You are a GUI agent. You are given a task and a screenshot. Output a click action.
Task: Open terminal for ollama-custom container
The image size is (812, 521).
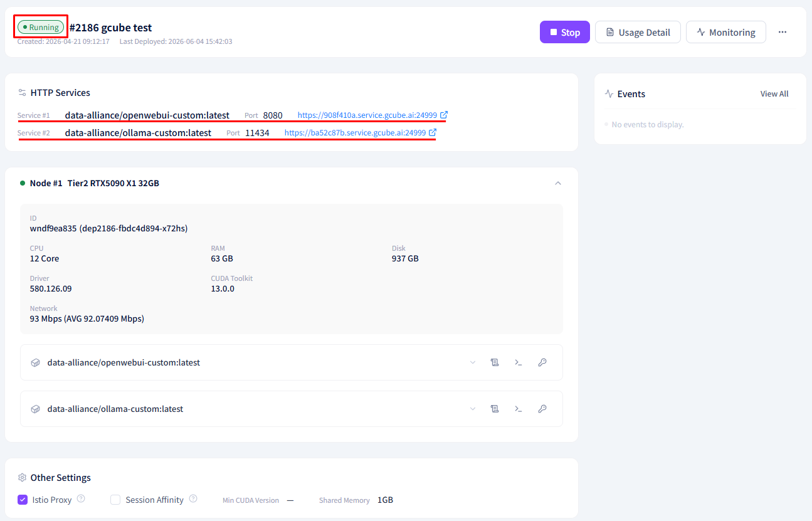pos(519,409)
